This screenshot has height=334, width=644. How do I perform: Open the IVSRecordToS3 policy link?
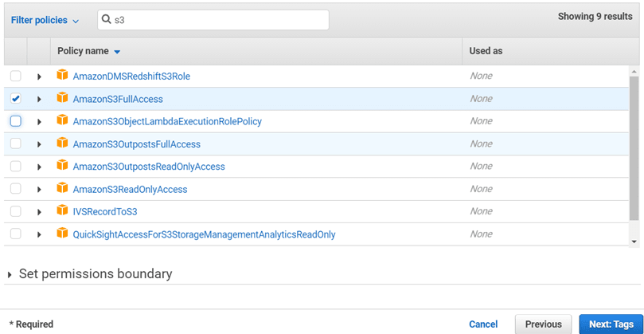pyautogui.click(x=105, y=212)
